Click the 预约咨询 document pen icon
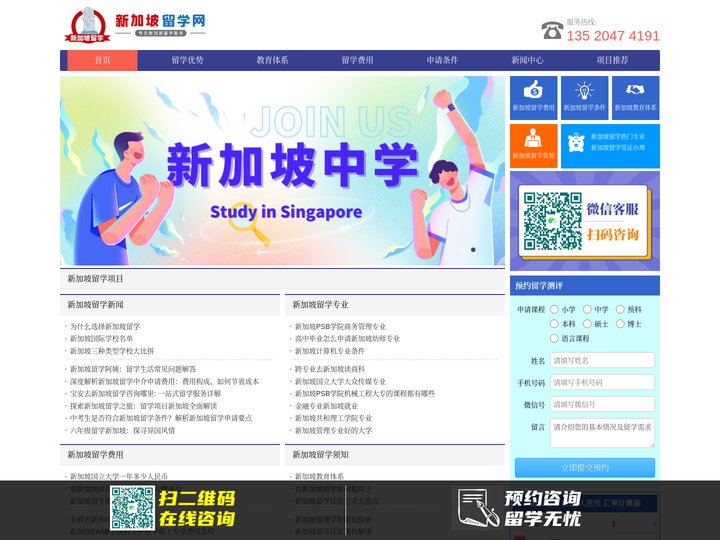Viewport: 720px width, 540px height. tap(478, 507)
